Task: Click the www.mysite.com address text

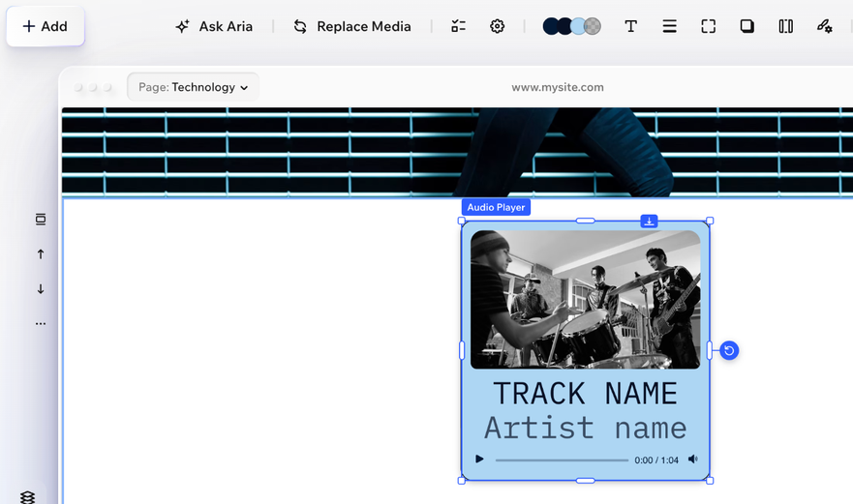Action: [x=558, y=87]
